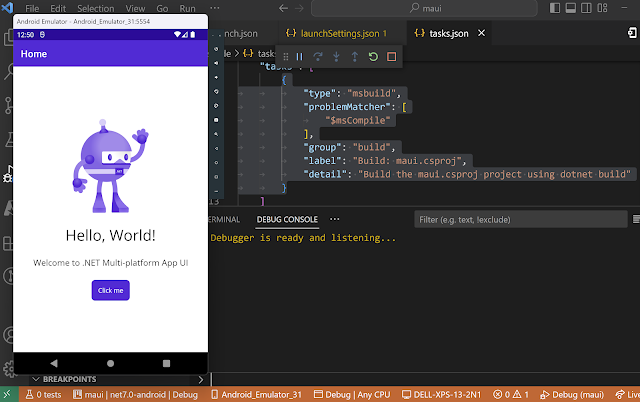Toggle secondary side bar layout icon

[586, 8]
